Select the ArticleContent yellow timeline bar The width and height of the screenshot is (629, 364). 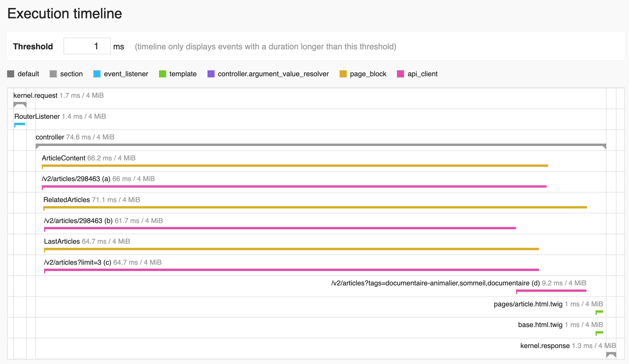[x=295, y=166]
